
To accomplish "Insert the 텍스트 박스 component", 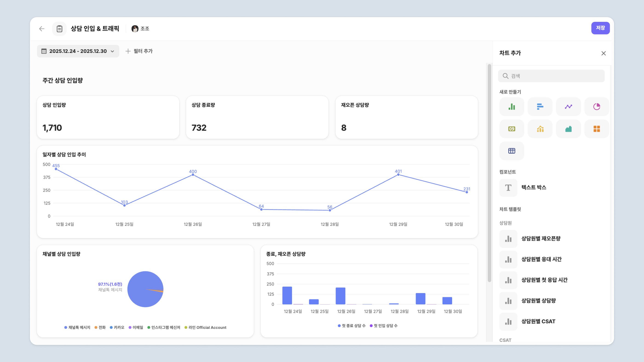I will [534, 187].
